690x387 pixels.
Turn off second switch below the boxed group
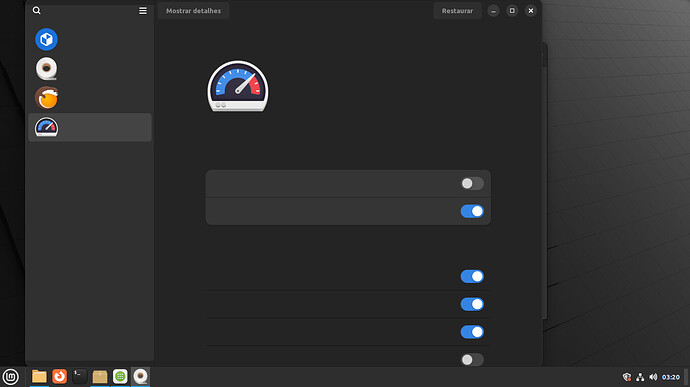[472, 304]
